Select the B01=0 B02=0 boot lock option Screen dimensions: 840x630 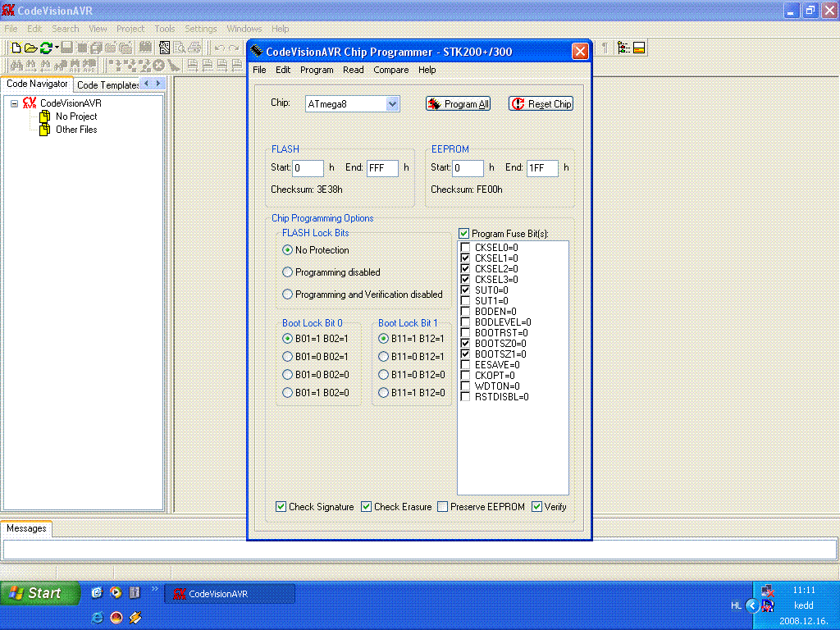288,374
